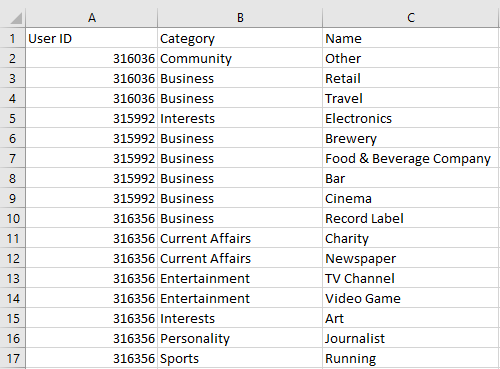Select the Sports cell in row 17

point(240,358)
